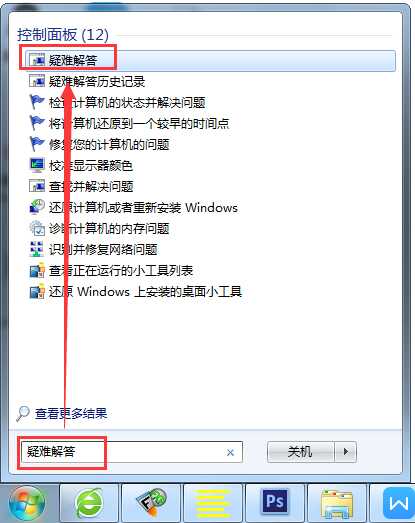This screenshot has height=523, width=415.
Task: Click the yellow striped taskbar icon
Action: [x=213, y=503]
